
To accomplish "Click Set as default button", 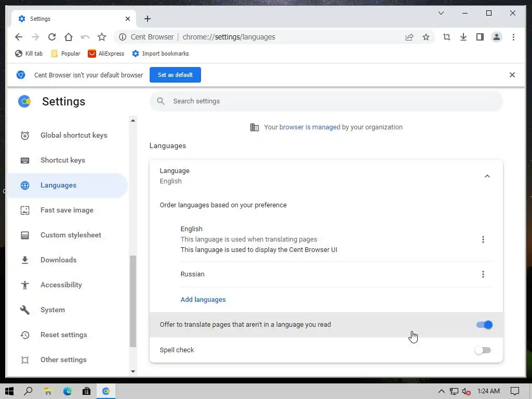I will pos(175,75).
